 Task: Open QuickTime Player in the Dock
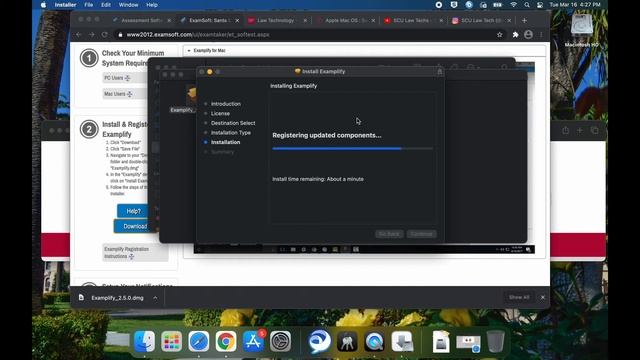(374, 341)
